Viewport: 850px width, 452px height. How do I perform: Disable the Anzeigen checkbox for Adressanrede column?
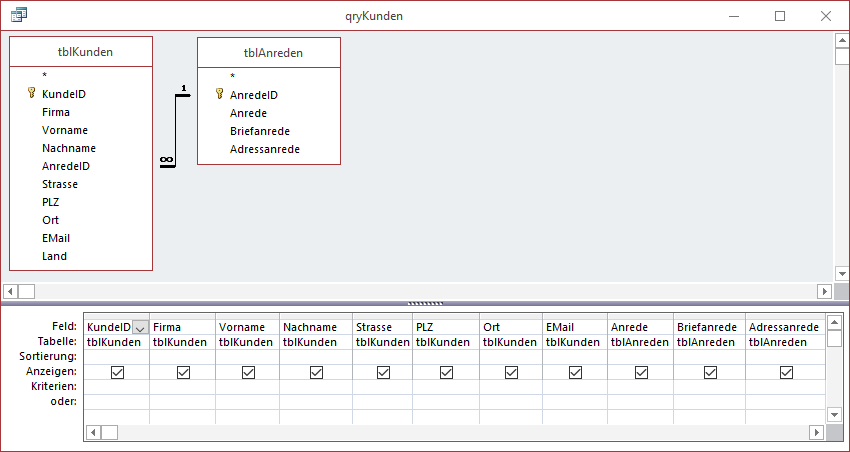point(786,372)
